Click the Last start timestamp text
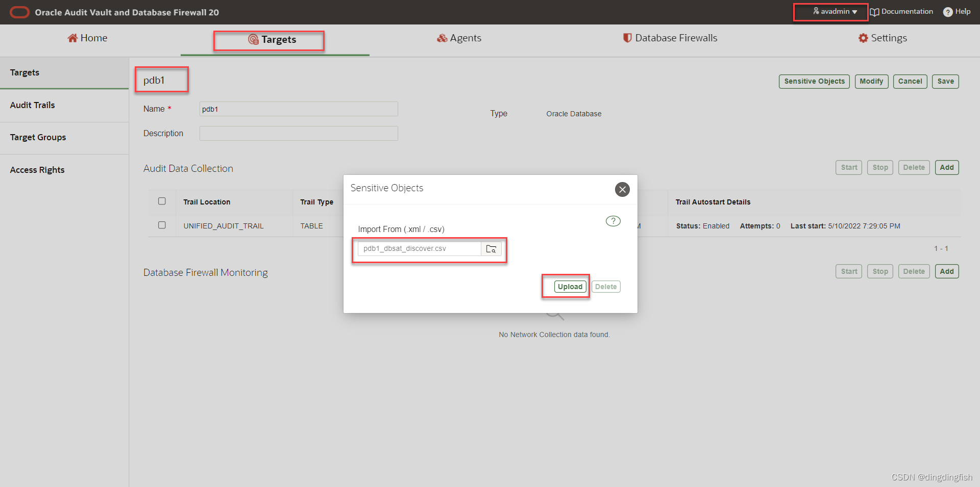Viewport: 980px width, 487px height. pos(845,226)
